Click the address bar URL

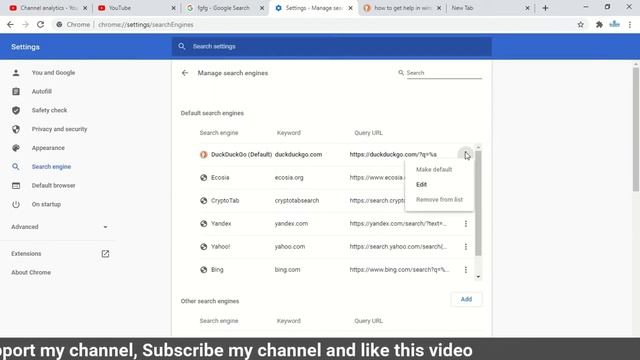[145, 24]
